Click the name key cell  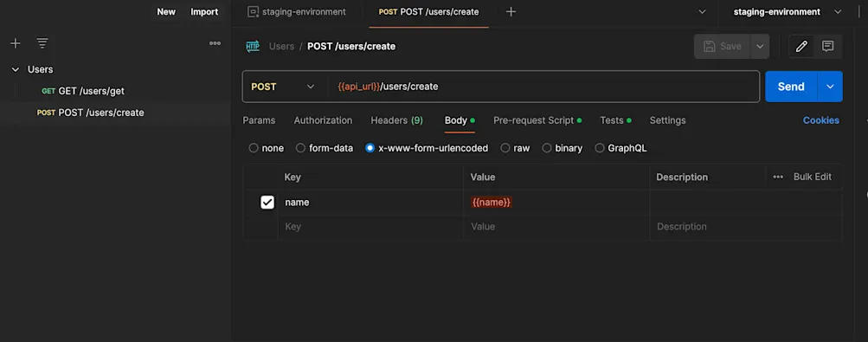click(x=371, y=203)
